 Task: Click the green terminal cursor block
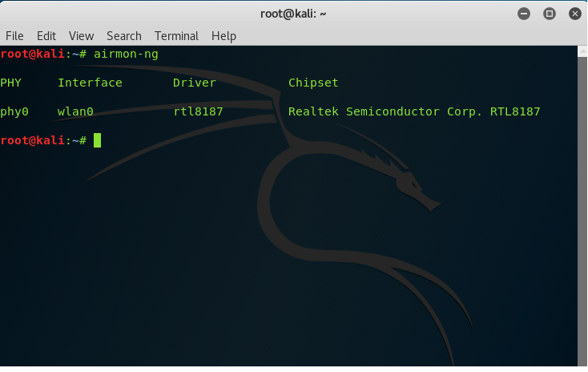[x=97, y=140]
